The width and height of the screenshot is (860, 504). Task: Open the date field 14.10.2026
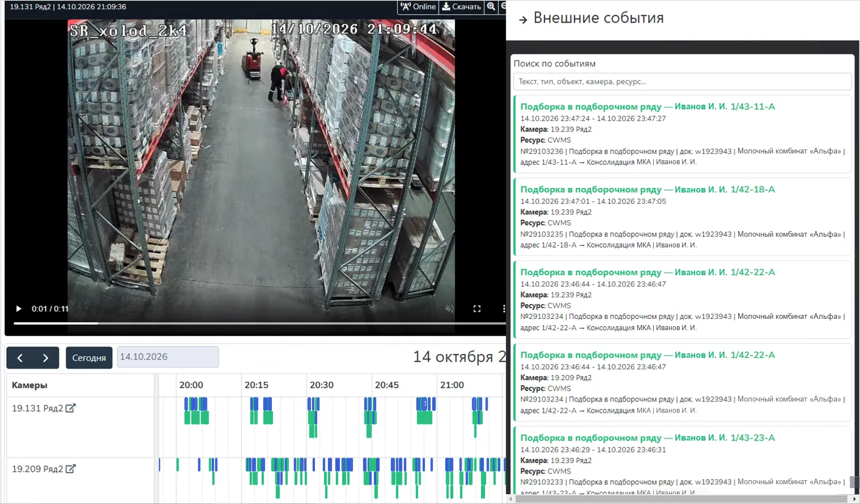pos(168,357)
